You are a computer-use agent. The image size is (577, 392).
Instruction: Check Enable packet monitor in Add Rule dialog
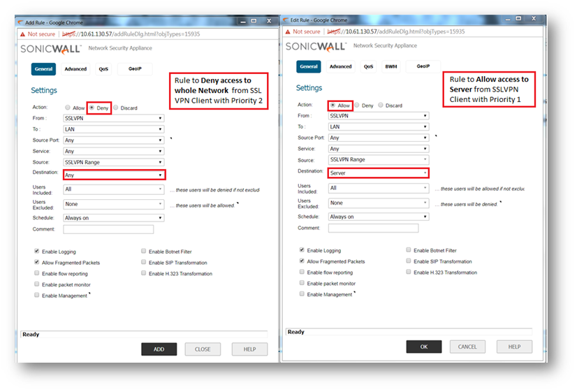[x=36, y=285]
